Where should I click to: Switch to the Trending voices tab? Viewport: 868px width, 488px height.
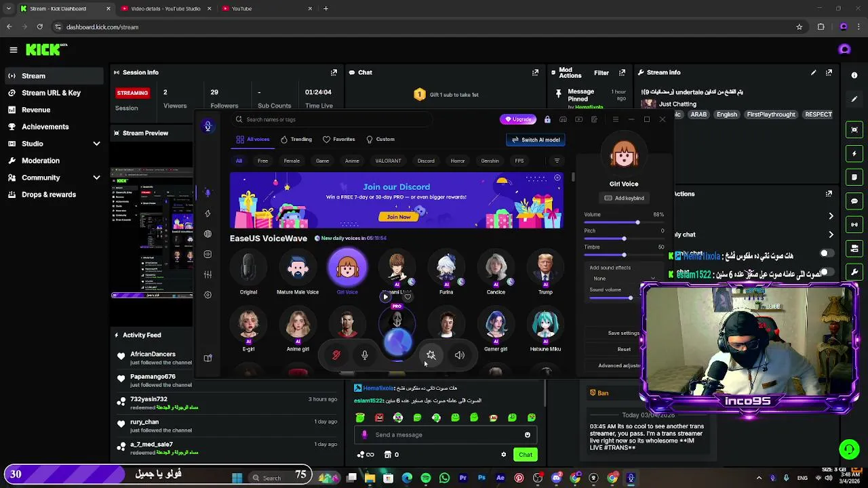pos(296,139)
